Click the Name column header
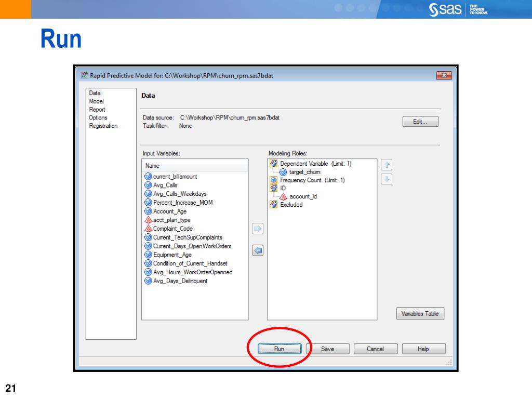This screenshot has width=532, height=399. 195,166
